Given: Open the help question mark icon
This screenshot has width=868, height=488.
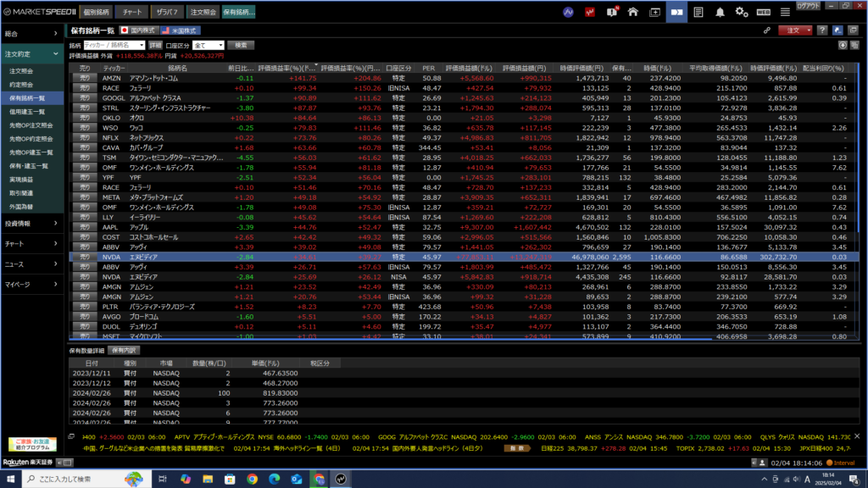Looking at the screenshot, I should pos(822,30).
